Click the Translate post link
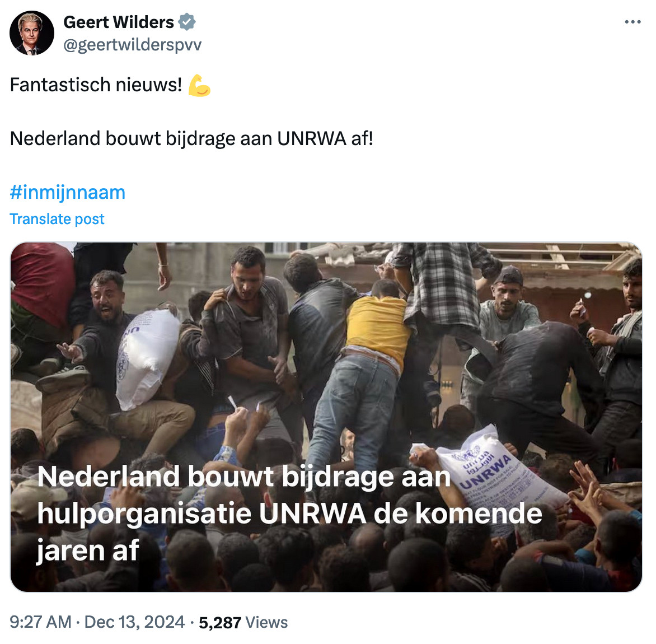656x644 pixels. point(57,219)
